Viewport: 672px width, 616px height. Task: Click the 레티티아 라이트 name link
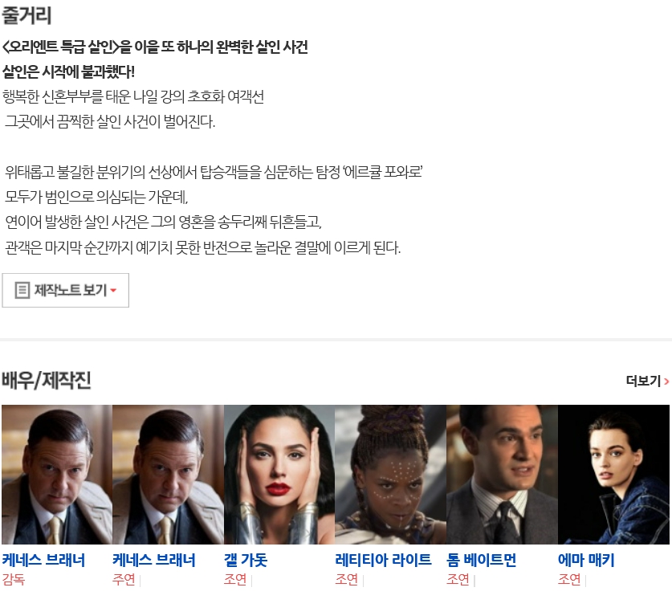click(x=383, y=560)
